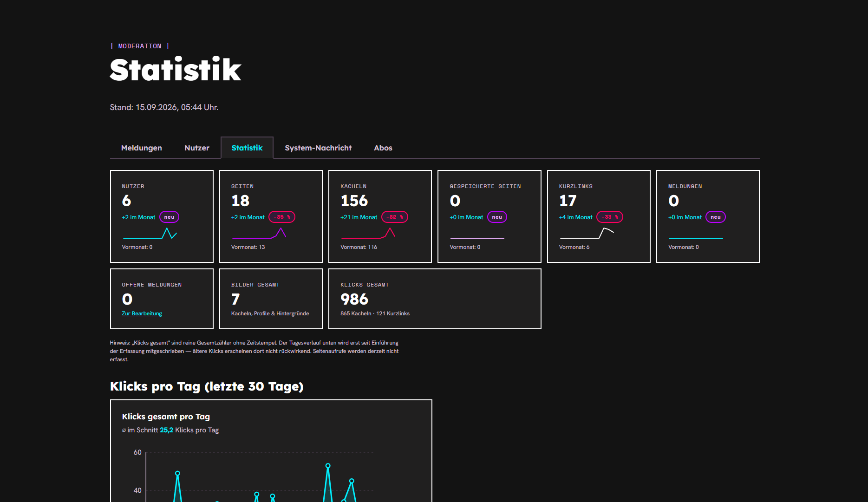Click the Nutzer card sparkline
The image size is (868, 502).
point(150,233)
